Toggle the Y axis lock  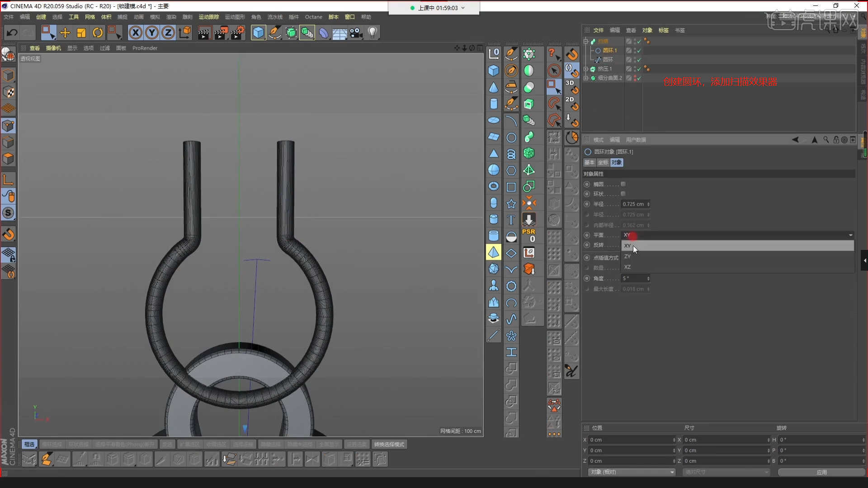[152, 33]
